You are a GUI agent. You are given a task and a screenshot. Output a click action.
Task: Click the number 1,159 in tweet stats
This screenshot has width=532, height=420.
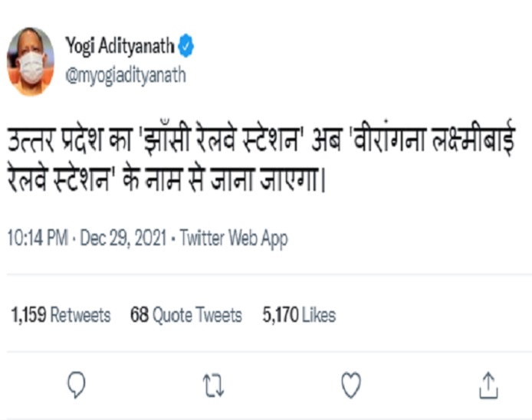click(28, 314)
